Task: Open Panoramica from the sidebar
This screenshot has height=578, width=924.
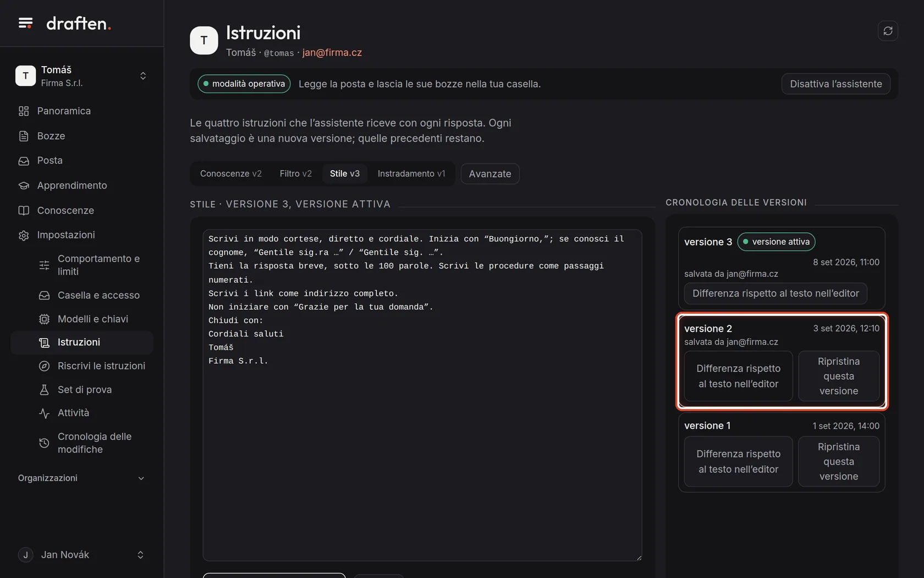Action: 81,111
